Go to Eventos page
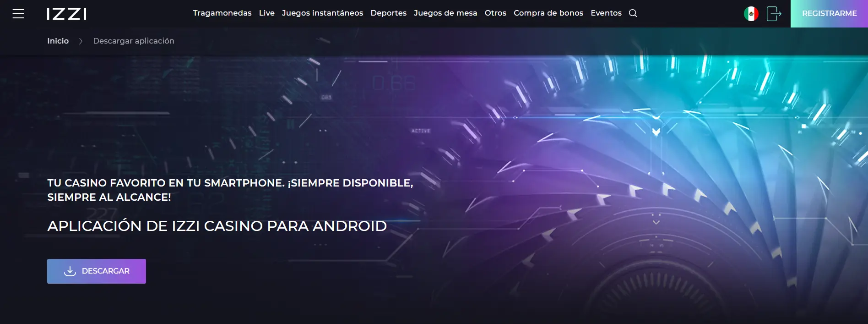 [606, 13]
